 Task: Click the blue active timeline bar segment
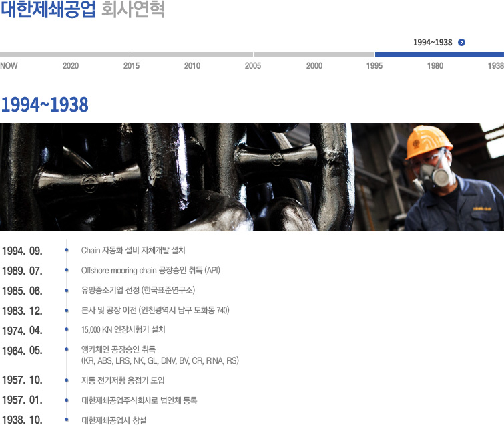point(439,55)
